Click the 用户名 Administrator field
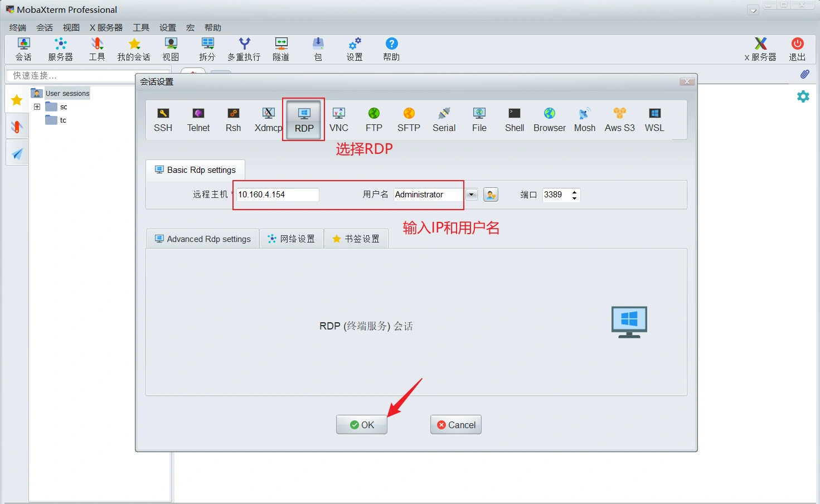Image resolution: width=820 pixels, height=504 pixels. 428,195
